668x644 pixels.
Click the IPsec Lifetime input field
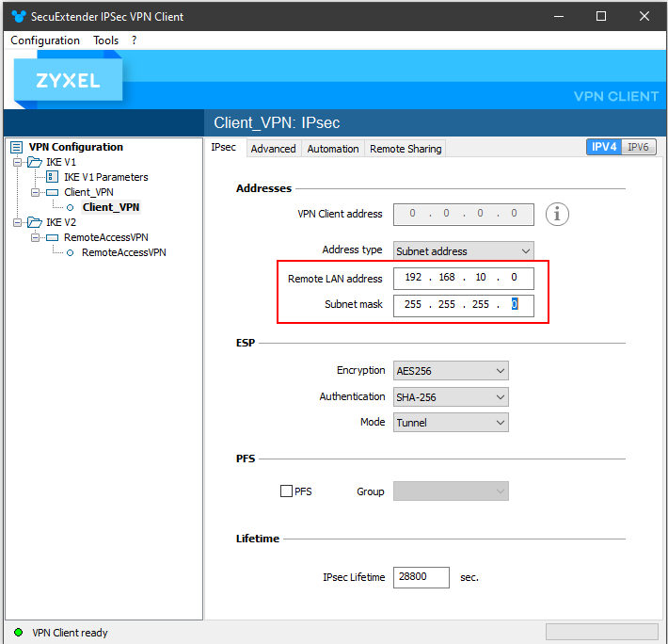click(421, 577)
